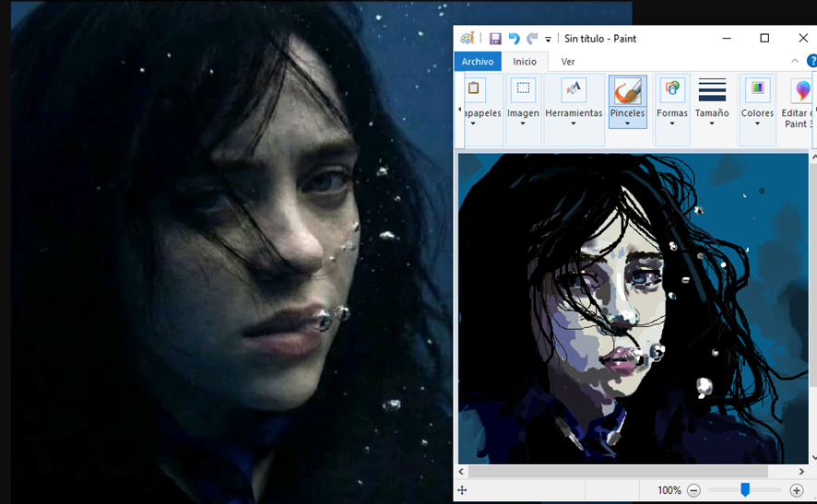Click the 100% zoom level text
The height and width of the screenshot is (504, 817).
tap(669, 490)
